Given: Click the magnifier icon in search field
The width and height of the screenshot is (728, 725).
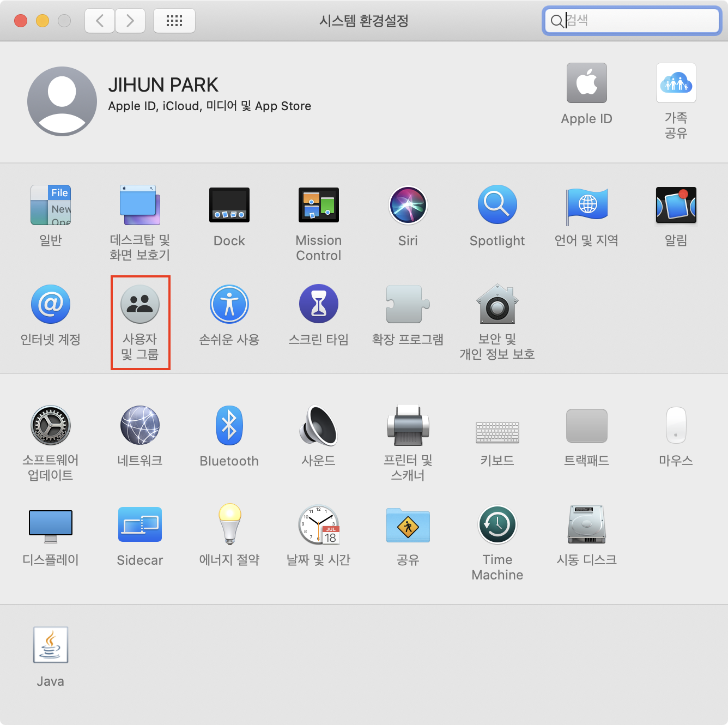Looking at the screenshot, I should pos(556,21).
